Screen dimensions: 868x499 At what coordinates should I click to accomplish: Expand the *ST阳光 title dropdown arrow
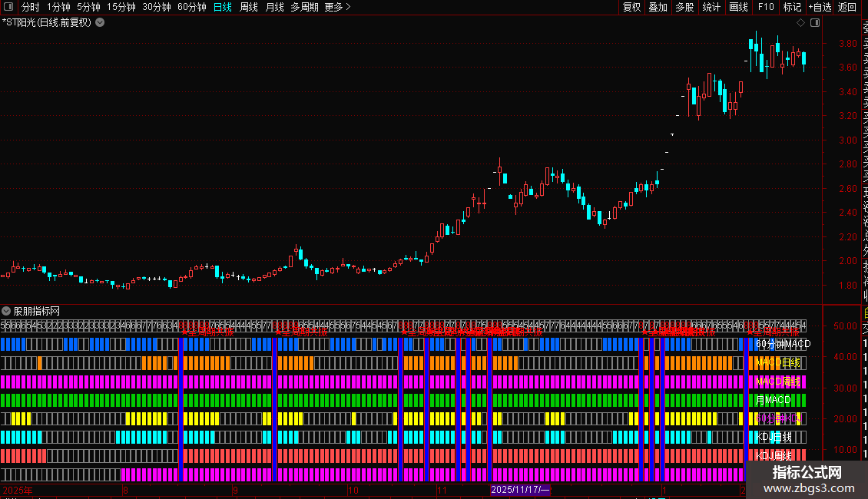tap(100, 23)
